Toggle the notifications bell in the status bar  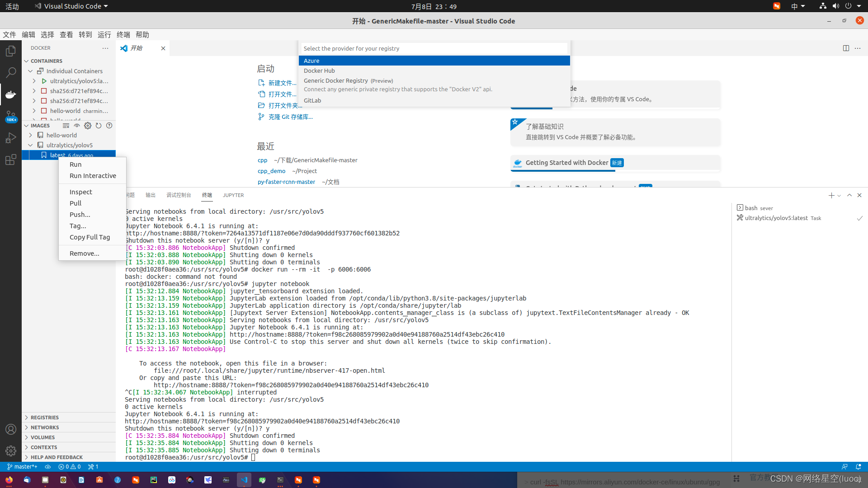point(858,466)
